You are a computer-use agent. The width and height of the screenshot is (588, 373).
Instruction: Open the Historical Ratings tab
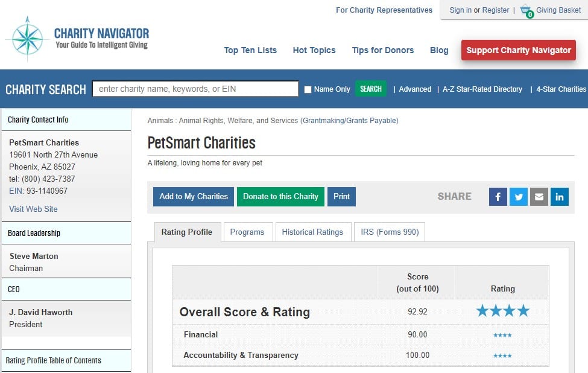click(312, 232)
